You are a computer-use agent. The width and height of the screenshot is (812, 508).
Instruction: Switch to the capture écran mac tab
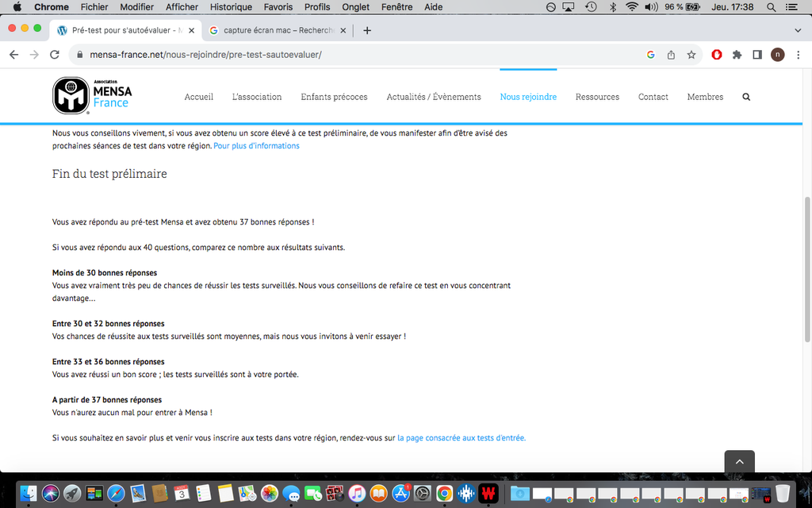click(x=276, y=30)
